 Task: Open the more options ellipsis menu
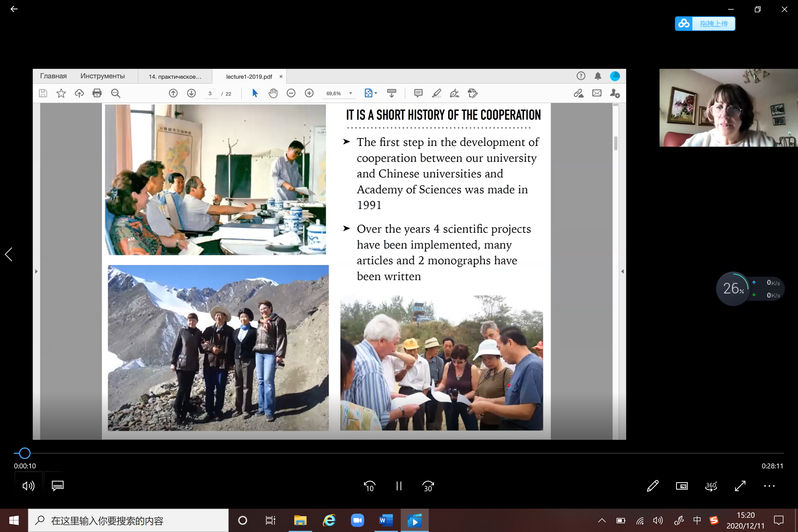pos(769,486)
